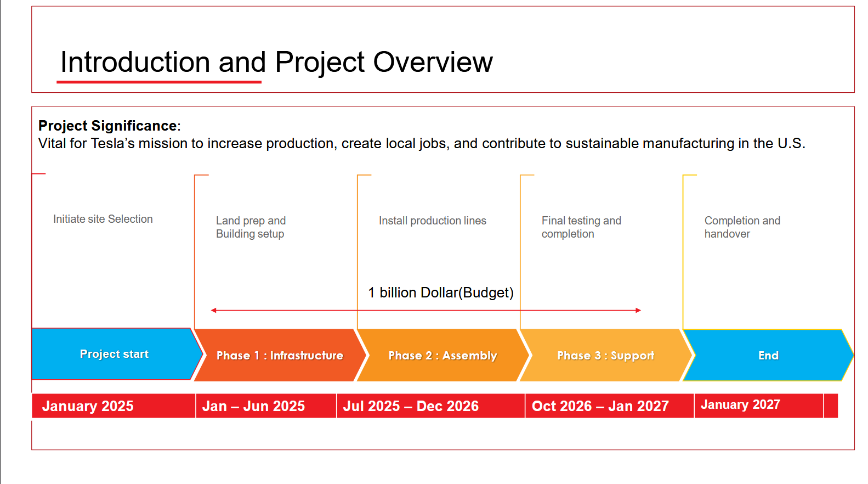Screen dimensions: 868x484
Task: Select the blue "End" chevron shape
Action: pyautogui.click(x=768, y=356)
